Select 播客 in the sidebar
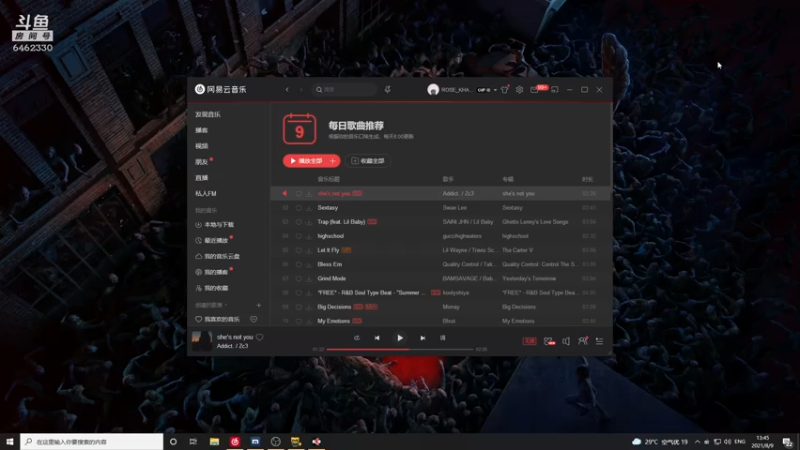Viewport: 800px width, 450px height. 202,130
